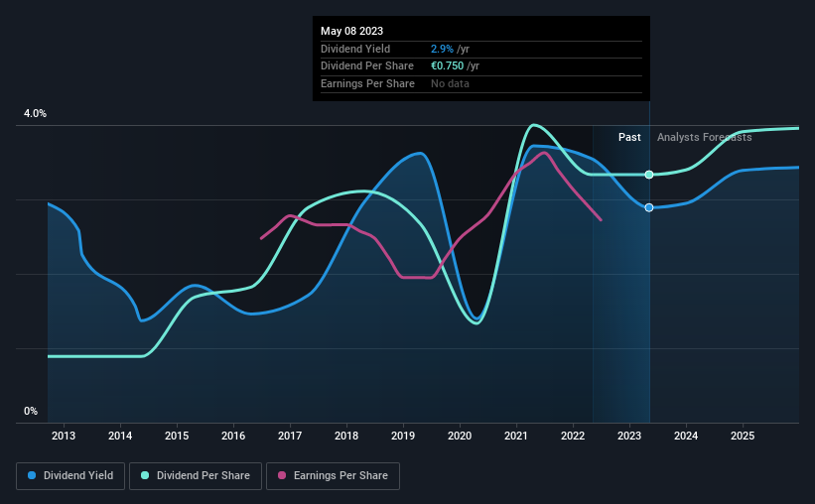Click the 4.0% y-axis label

(x=35, y=113)
